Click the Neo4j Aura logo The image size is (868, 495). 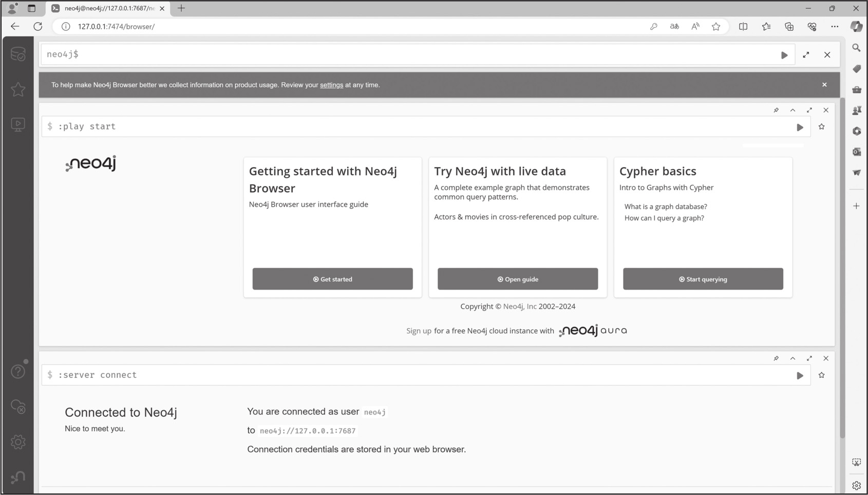(593, 331)
